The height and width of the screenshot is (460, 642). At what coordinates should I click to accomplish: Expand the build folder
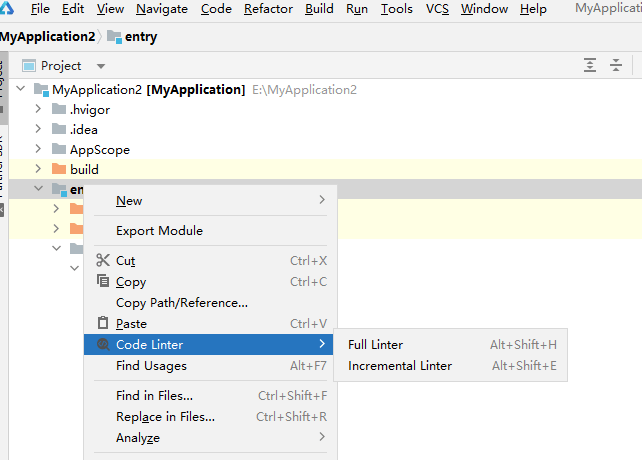click(38, 168)
